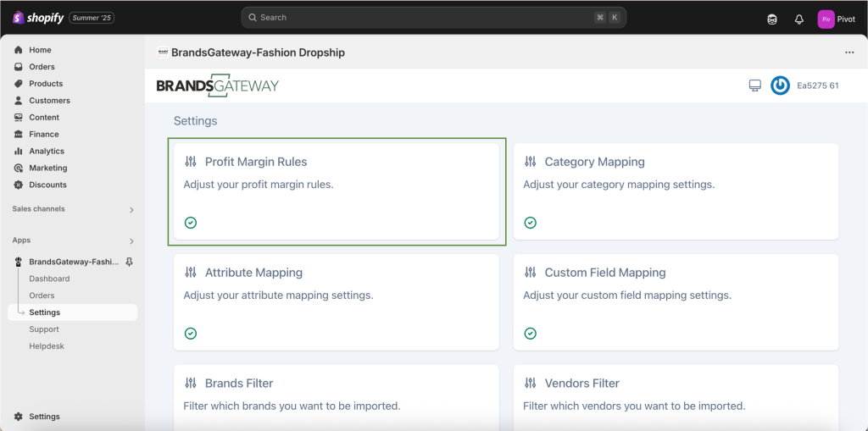The image size is (868, 431).
Task: Open the notifications bell
Action: point(798,19)
